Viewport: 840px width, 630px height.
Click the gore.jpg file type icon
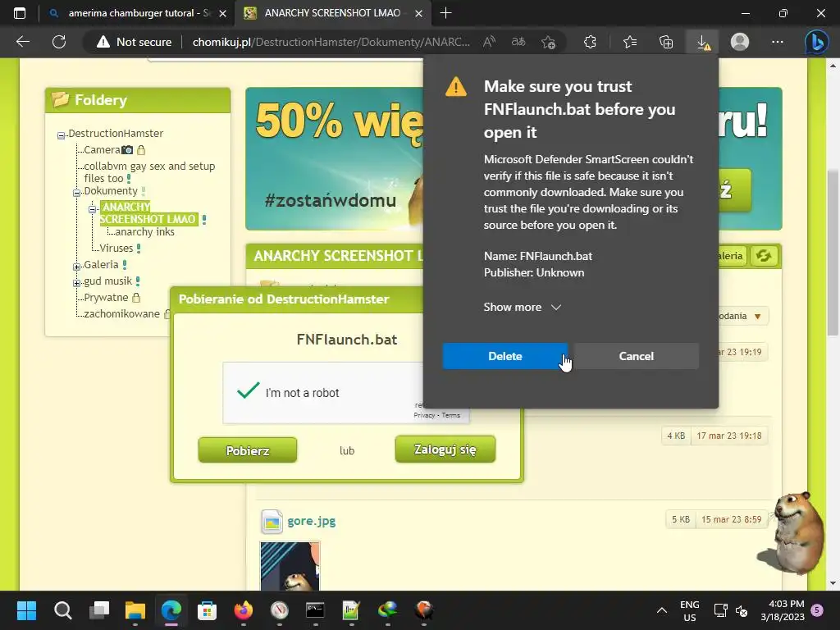point(272,521)
